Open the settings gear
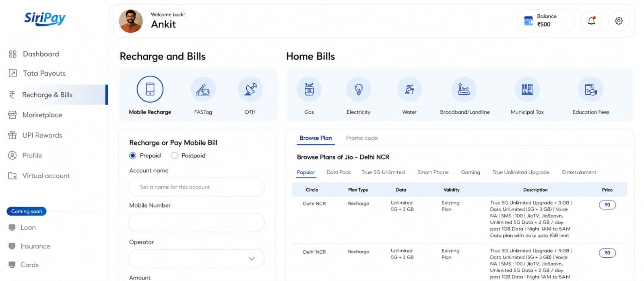Viewport: 644px width, 281px height. point(619,21)
